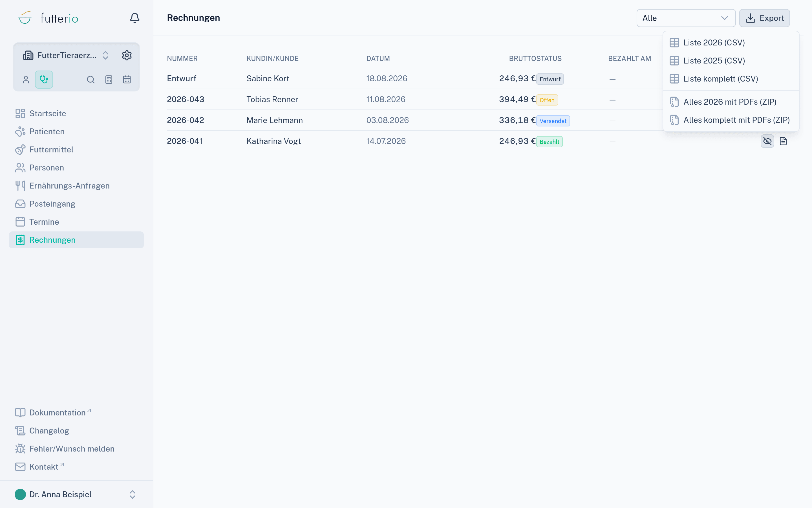Image resolution: width=812 pixels, height=508 pixels.
Task: Open Posteingang in sidebar
Action: 76,204
